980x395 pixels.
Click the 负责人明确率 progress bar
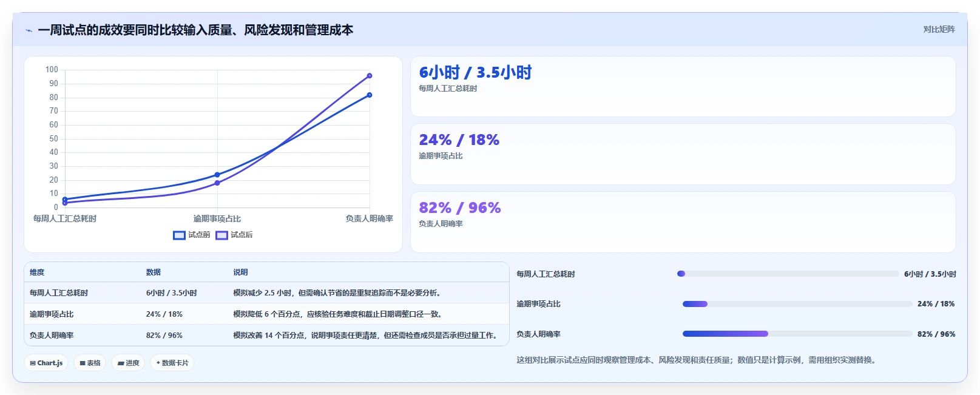click(x=797, y=334)
